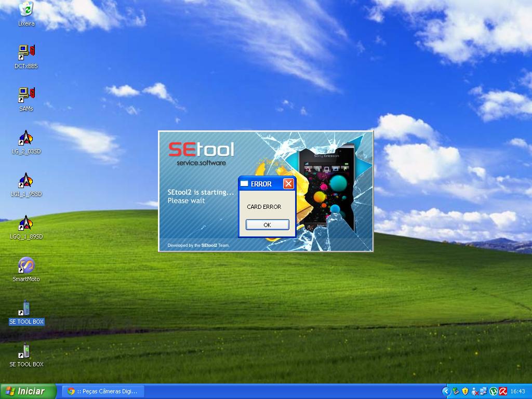
Task: Open the Avira antivirus tray icon
Action: point(502,392)
